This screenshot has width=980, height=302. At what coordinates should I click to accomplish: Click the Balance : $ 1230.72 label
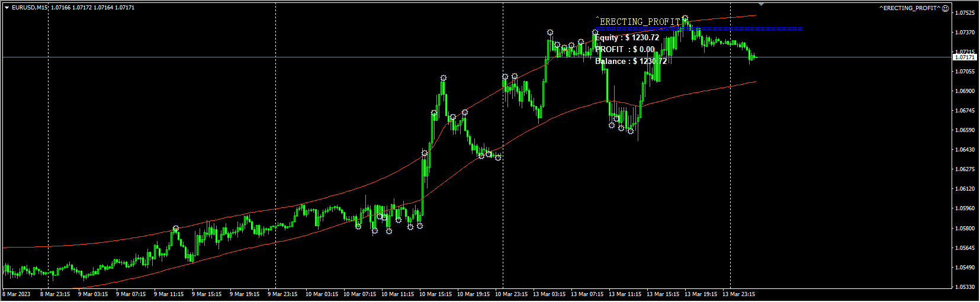pos(631,62)
